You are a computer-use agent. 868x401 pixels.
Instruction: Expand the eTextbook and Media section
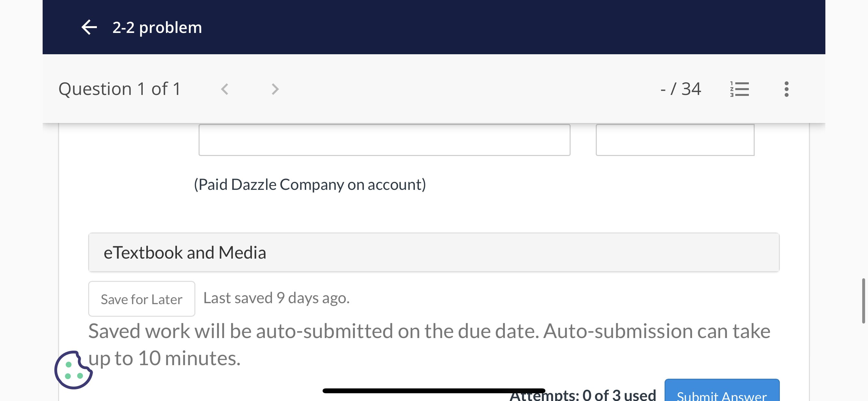(x=434, y=252)
